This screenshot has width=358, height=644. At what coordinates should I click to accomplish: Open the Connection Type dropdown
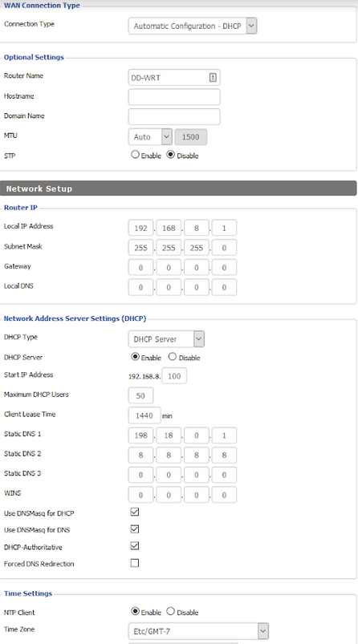[x=193, y=26]
